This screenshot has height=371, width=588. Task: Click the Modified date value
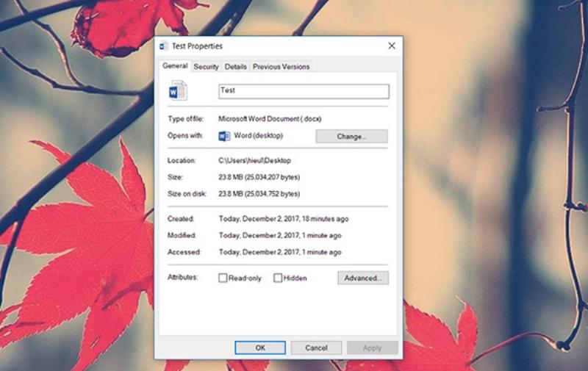[280, 235]
